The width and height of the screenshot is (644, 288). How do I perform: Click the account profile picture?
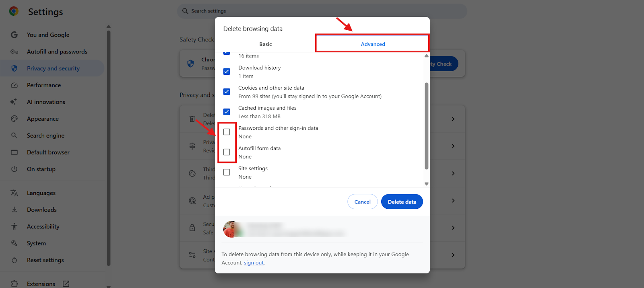click(x=232, y=229)
